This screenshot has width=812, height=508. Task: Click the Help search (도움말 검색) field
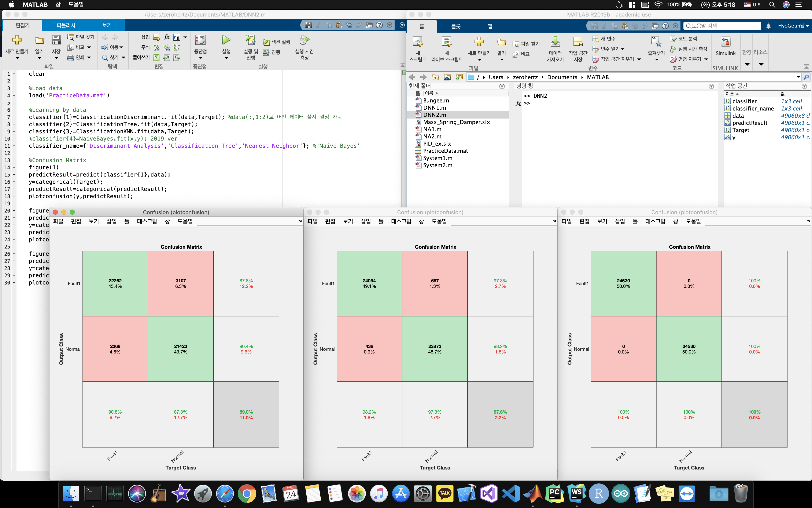pyautogui.click(x=722, y=26)
